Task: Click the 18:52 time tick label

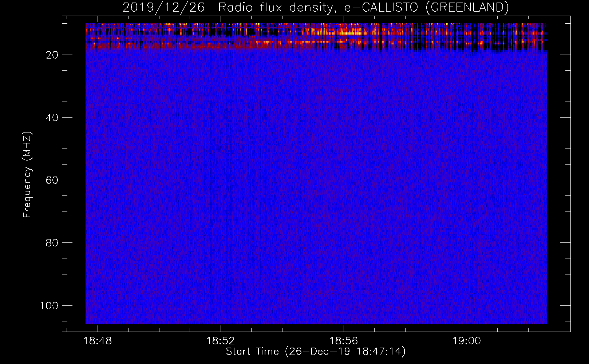Action: (x=221, y=341)
